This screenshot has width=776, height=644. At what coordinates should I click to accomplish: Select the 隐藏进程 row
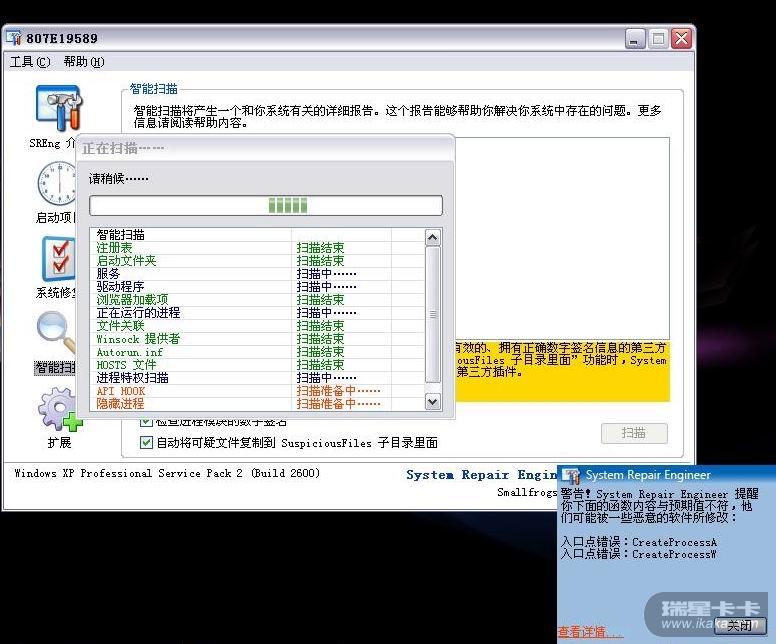click(x=257, y=403)
